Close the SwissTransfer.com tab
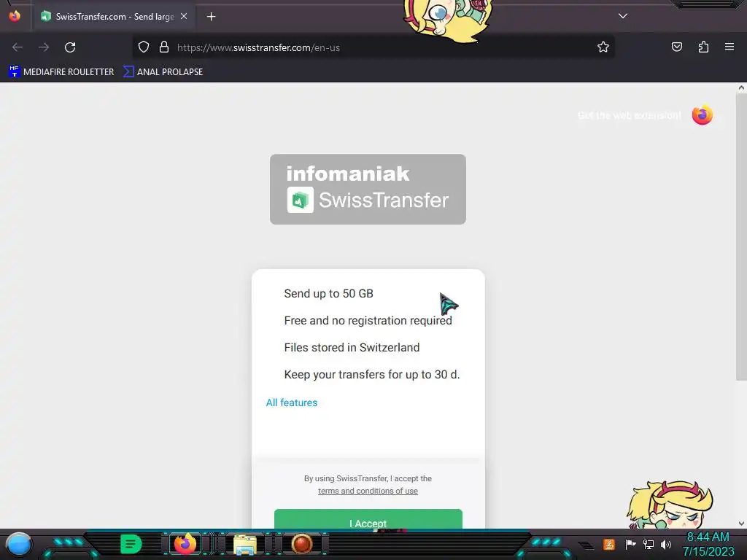Image resolution: width=747 pixels, height=560 pixels. (184, 16)
